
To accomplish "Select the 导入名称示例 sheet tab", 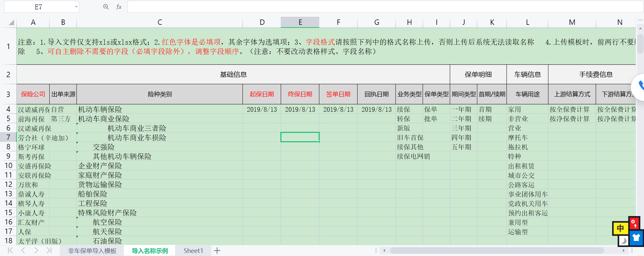I will [150, 251].
